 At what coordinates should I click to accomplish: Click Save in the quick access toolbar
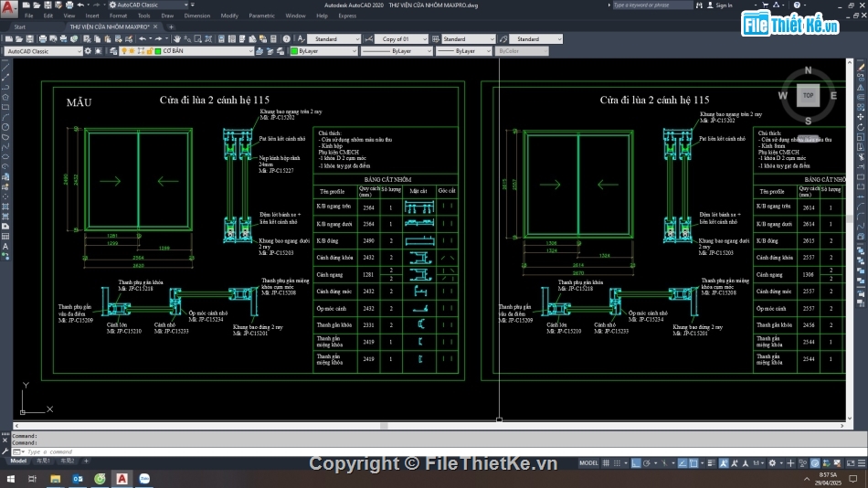pyautogui.click(x=48, y=5)
